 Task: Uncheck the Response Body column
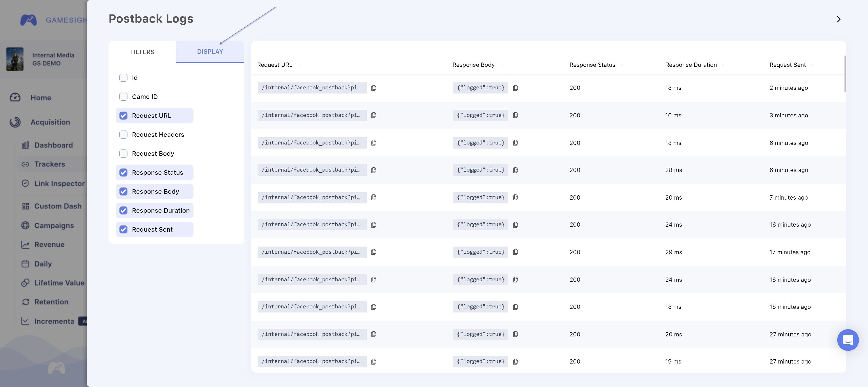pos(123,191)
